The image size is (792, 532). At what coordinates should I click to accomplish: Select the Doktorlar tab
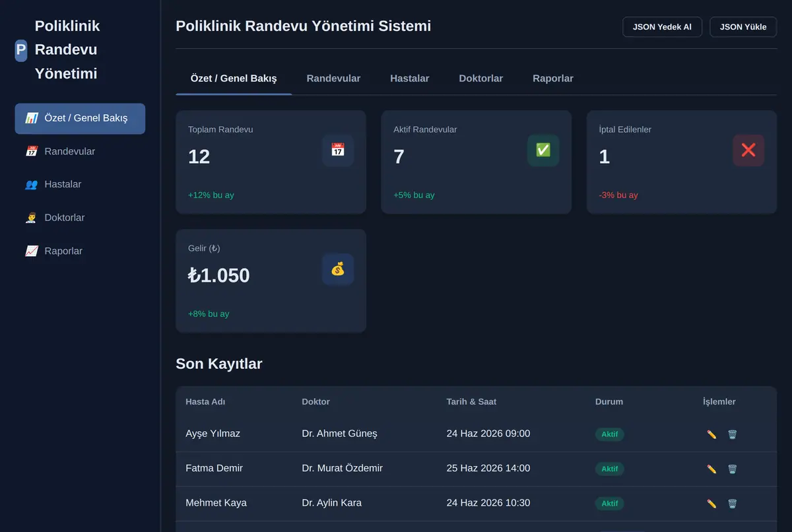tap(481, 79)
